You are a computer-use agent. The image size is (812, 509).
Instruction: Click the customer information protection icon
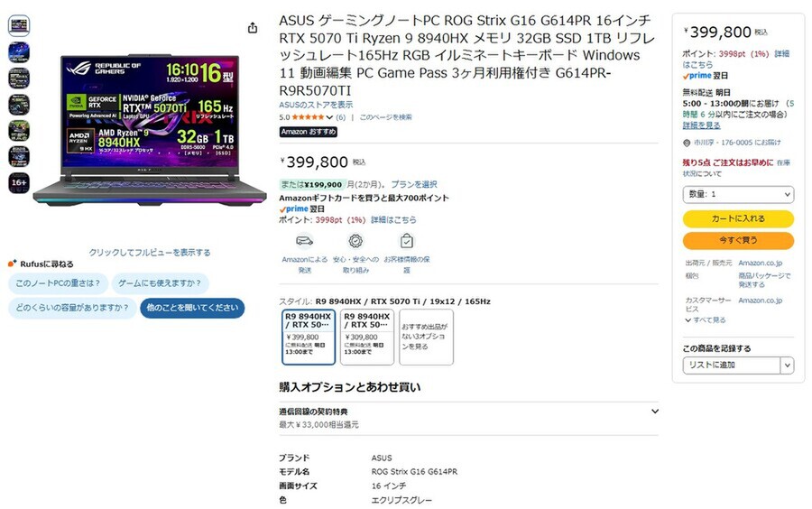407,241
